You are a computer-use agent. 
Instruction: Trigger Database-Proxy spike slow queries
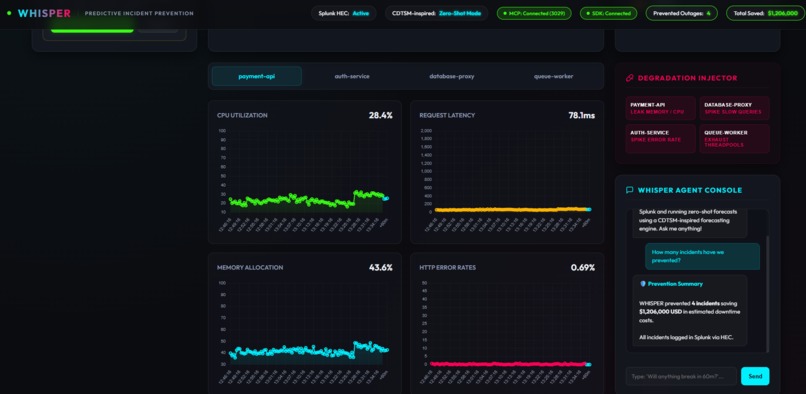pos(735,108)
